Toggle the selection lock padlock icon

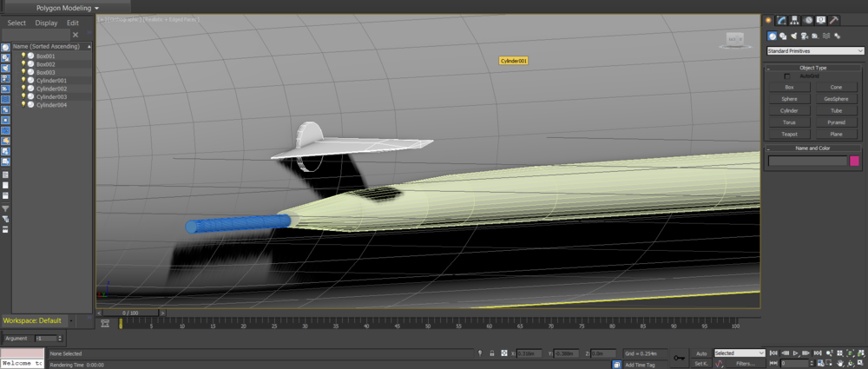coord(493,354)
